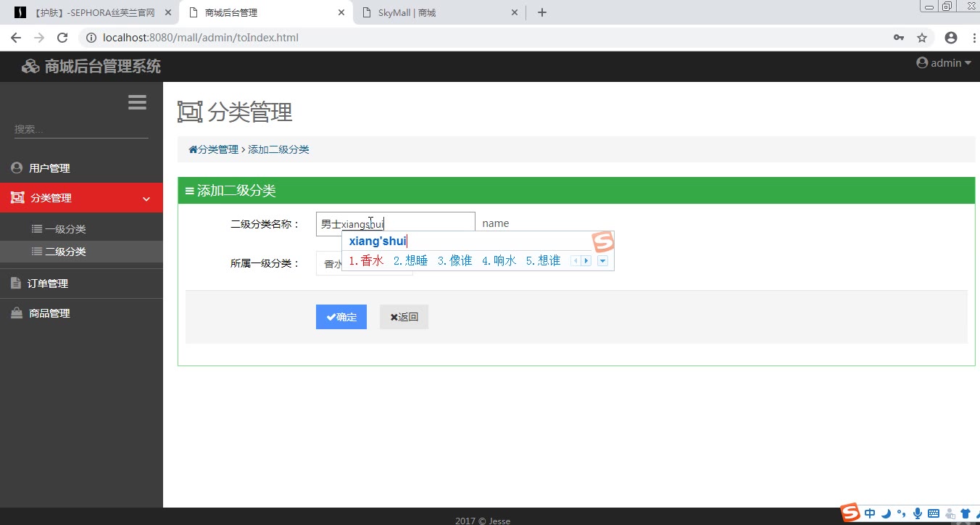
Task: Toggle the Sogou 中 language mode indicator
Action: click(870, 513)
